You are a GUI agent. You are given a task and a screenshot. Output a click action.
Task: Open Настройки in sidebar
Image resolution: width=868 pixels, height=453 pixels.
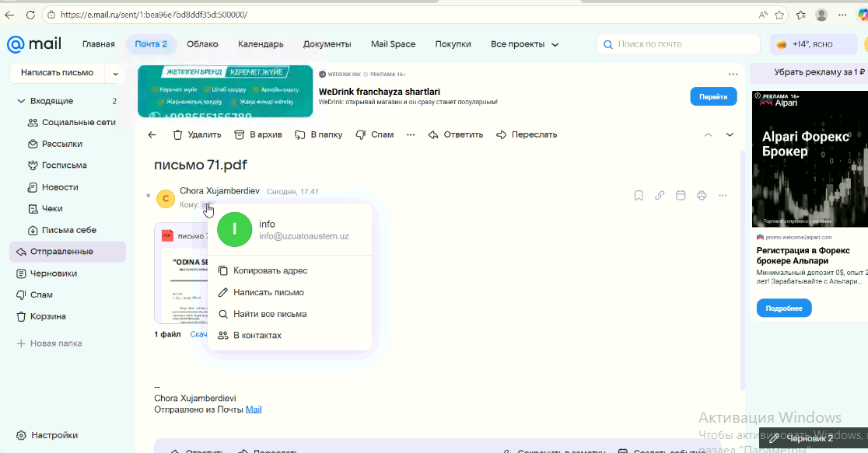click(x=47, y=435)
